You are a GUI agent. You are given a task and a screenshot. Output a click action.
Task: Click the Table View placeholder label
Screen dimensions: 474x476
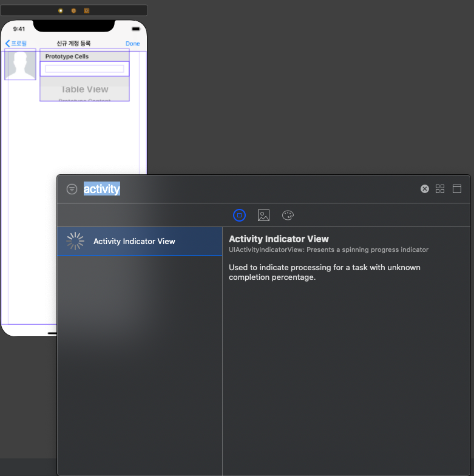click(x=85, y=89)
